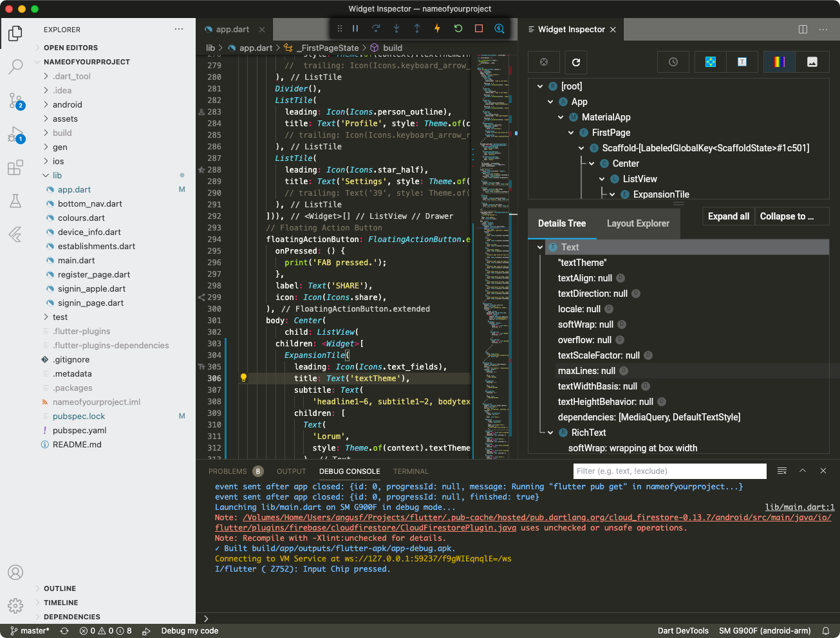Open Explorer views and more actions menu
This screenshot has height=638, width=840.
(x=179, y=30)
